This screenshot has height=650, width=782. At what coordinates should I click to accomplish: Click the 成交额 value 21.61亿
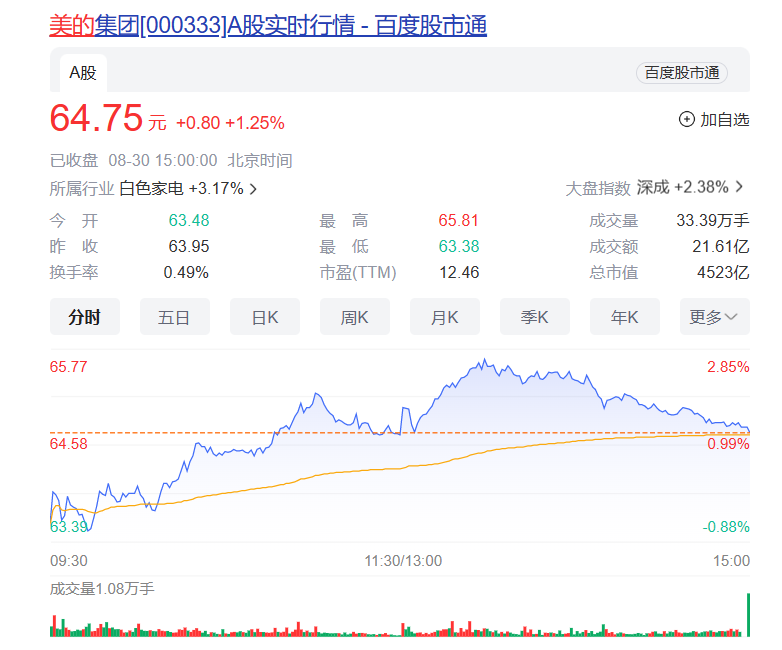click(721, 246)
